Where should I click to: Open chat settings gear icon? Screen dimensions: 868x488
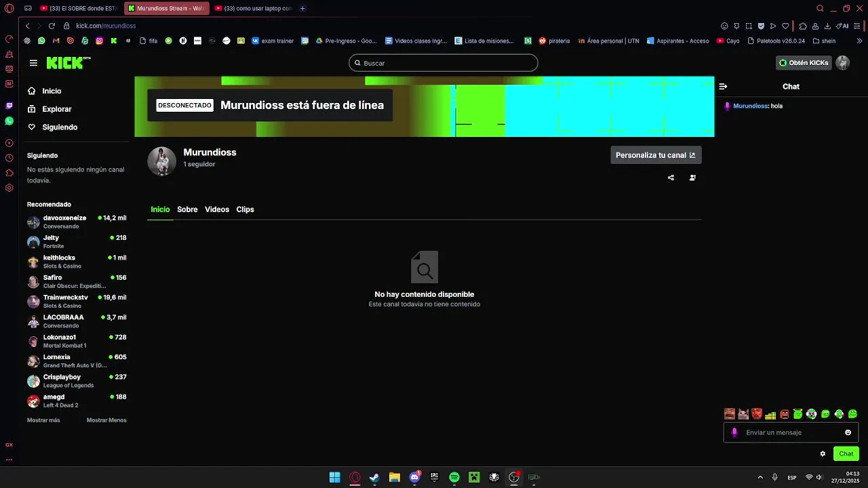pyautogui.click(x=823, y=454)
